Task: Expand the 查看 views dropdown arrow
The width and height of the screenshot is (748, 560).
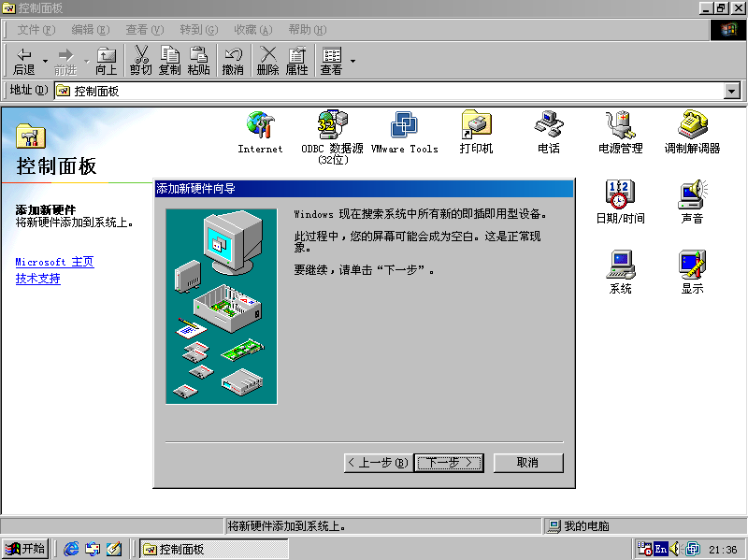Action: tap(353, 61)
